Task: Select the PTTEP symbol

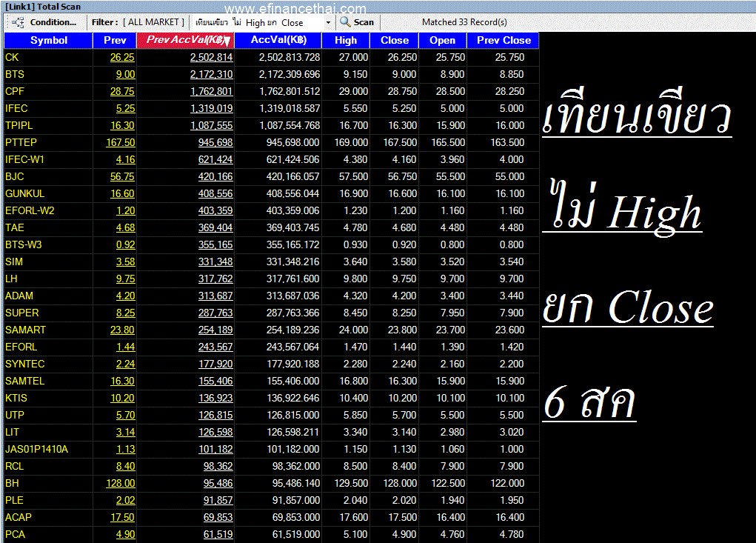Action: pyautogui.click(x=21, y=143)
